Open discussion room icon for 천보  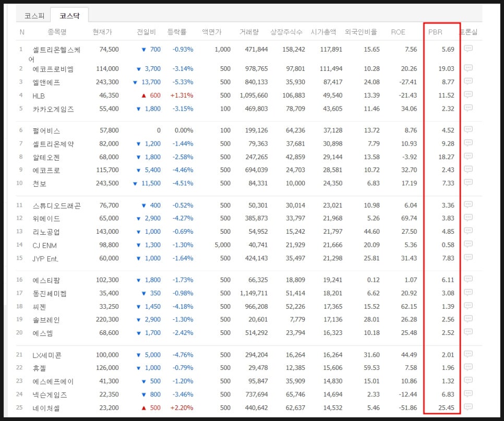[468, 183]
